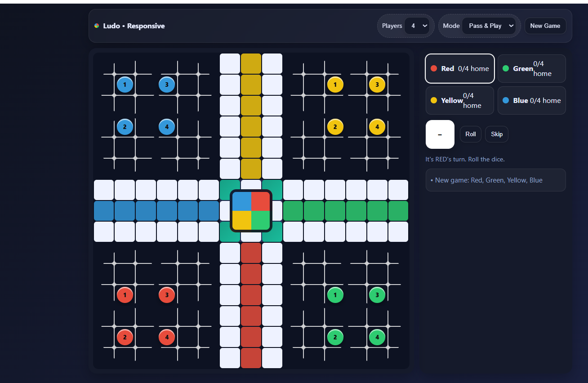Roll the dice with Roll button
Viewport: 588px width, 383px height.
tap(470, 134)
